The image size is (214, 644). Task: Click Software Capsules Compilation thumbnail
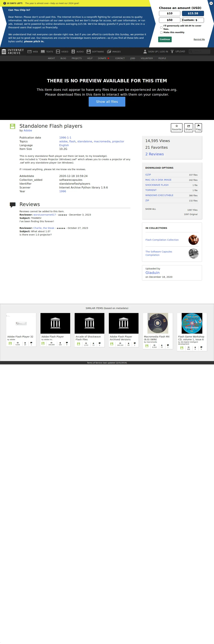click(x=193, y=253)
